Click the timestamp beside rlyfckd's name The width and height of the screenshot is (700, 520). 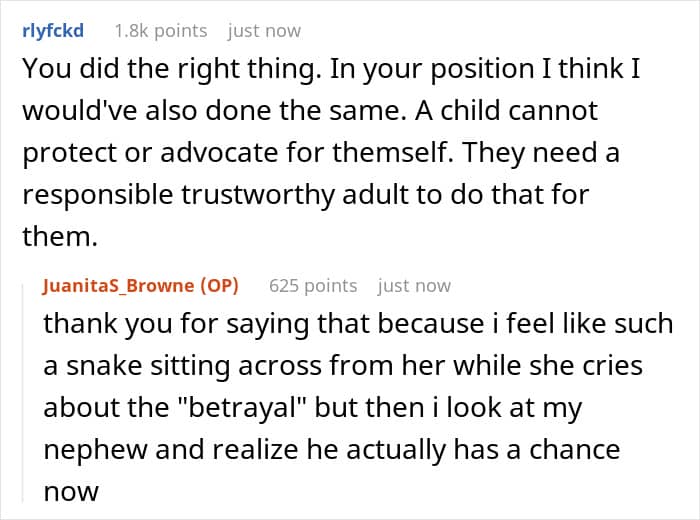coord(264,30)
